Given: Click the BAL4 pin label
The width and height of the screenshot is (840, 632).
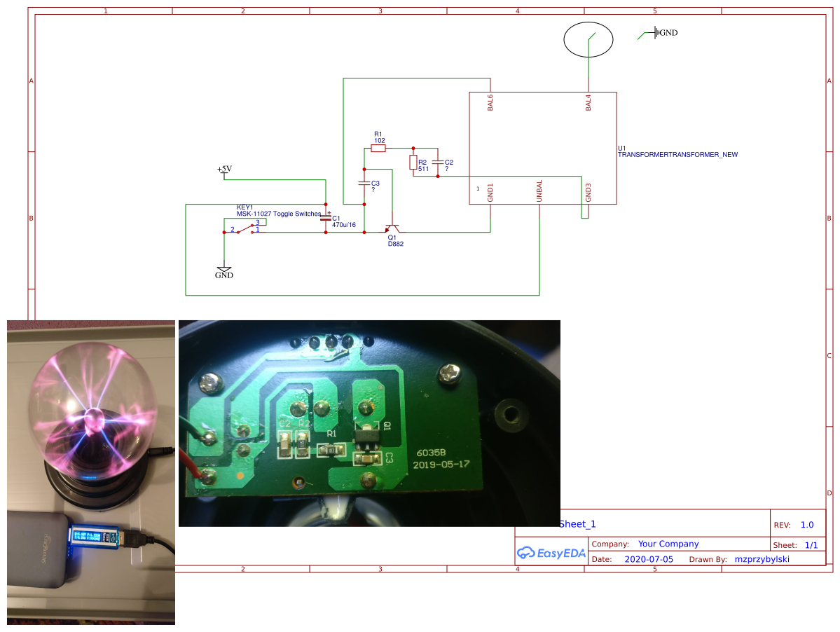Looking at the screenshot, I should [x=588, y=103].
